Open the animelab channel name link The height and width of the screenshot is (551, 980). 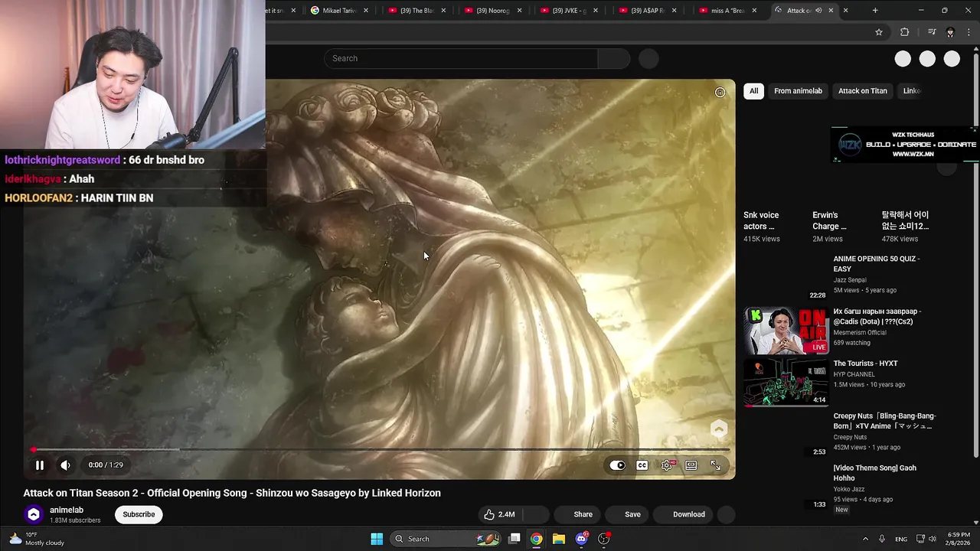pos(67,510)
